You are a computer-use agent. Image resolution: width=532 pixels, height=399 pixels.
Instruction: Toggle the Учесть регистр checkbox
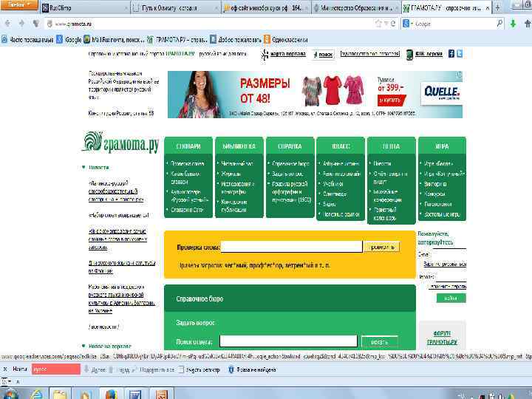tap(181, 369)
